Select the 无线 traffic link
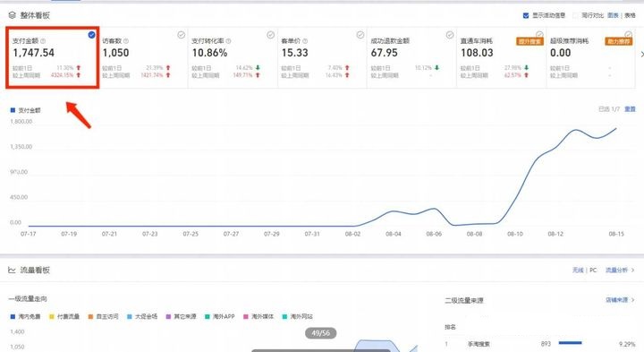The image size is (644, 352). click(578, 270)
